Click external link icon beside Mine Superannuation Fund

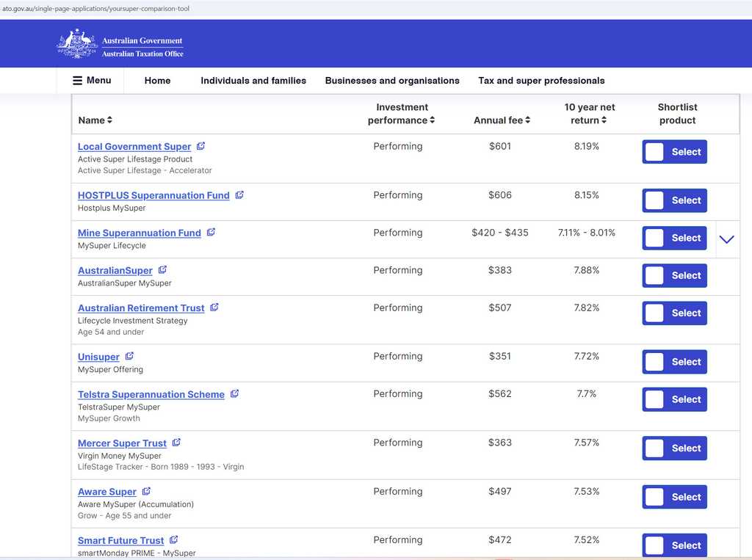(x=211, y=233)
